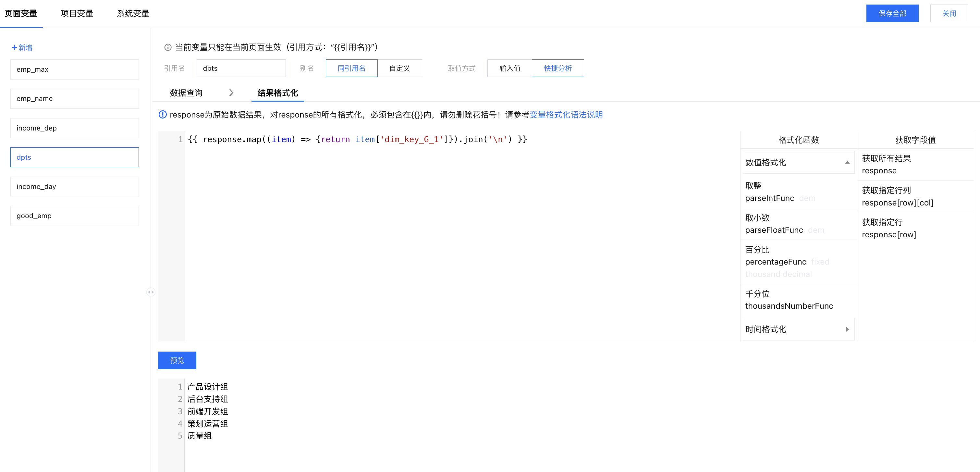980x472 pixels.
Task: Click the info icon beside page variable notice
Action: pos(168,47)
